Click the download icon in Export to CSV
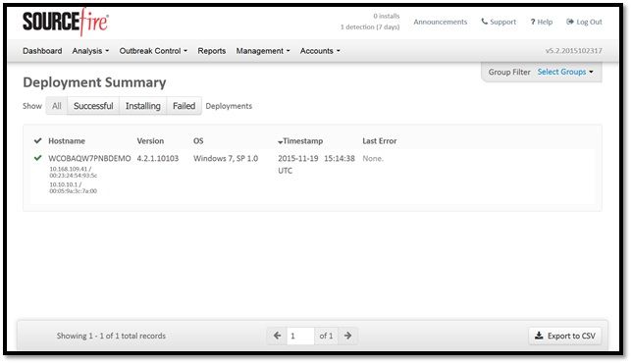 click(539, 336)
